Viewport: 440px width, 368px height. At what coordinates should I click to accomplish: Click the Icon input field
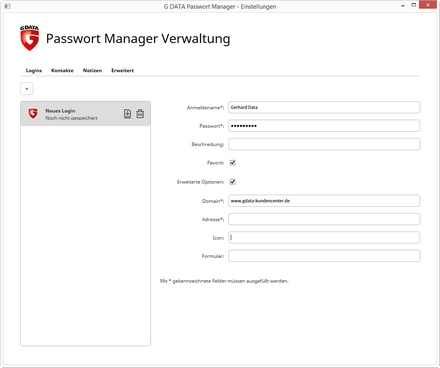click(324, 237)
